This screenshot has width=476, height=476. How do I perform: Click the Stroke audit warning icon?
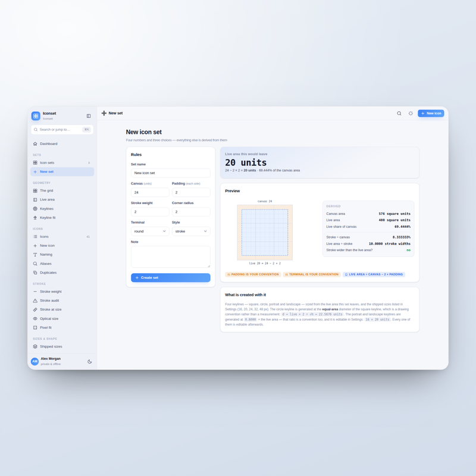click(x=35, y=300)
